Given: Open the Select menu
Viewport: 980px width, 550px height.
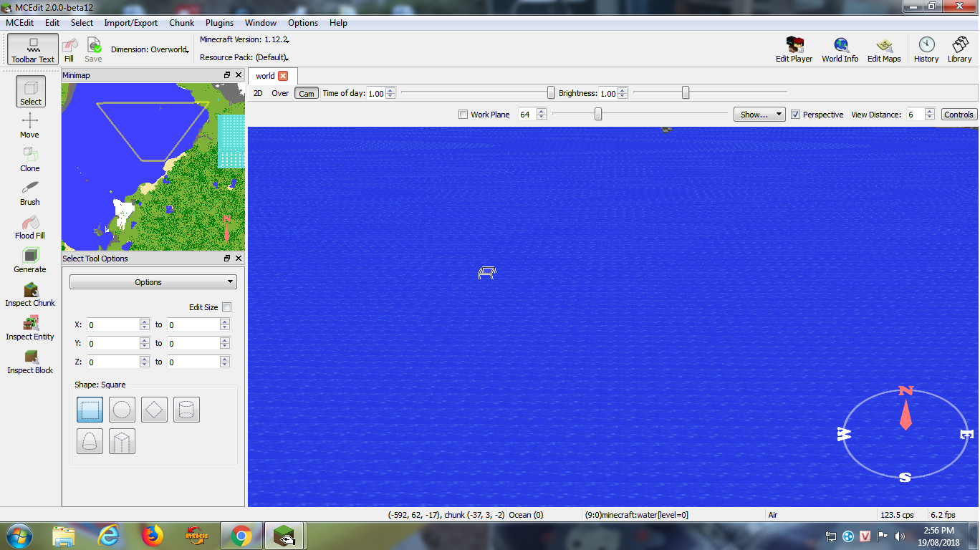Looking at the screenshot, I should click(82, 23).
